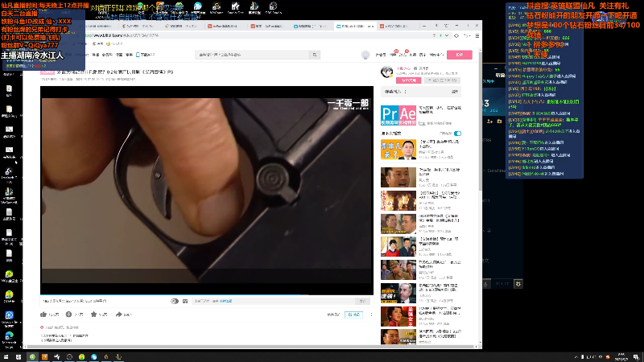Click the danmaku send button under the player
This screenshot has height=362, width=644.
point(362,301)
